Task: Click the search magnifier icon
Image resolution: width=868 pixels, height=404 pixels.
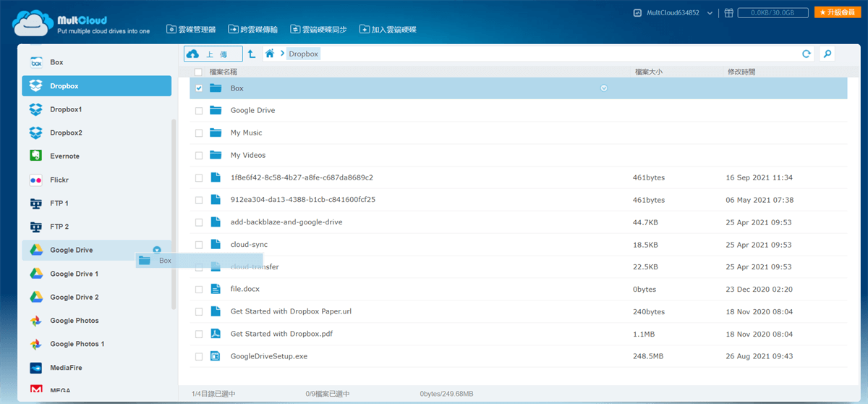Action: click(827, 54)
